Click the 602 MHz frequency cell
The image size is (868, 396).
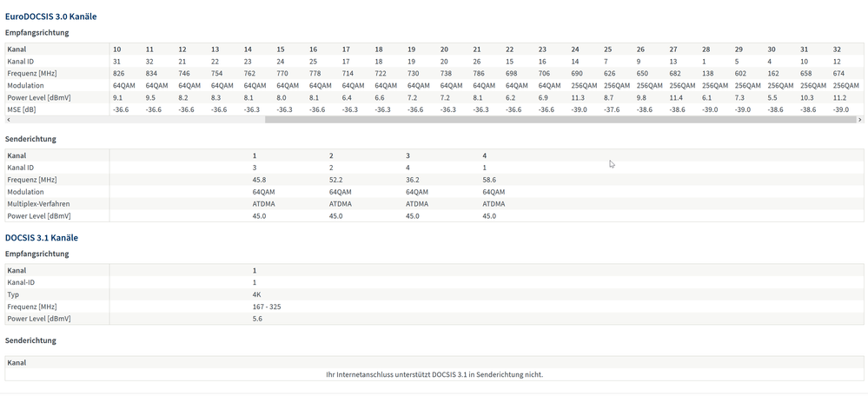coord(740,74)
